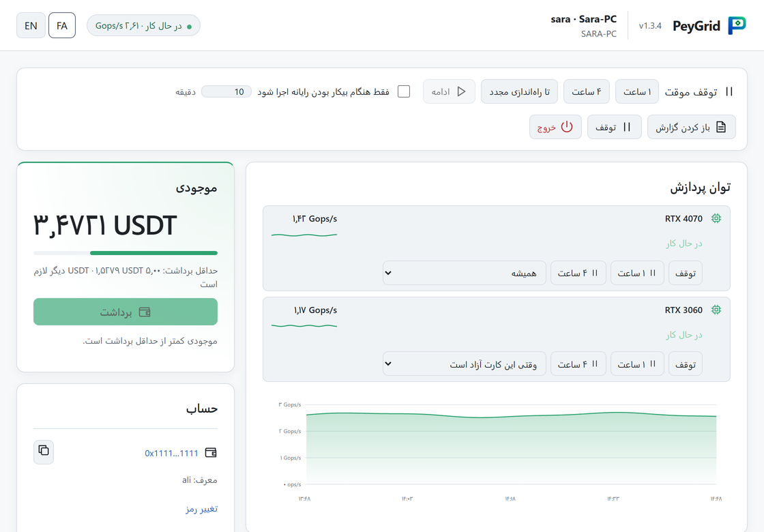
Task: Click the «در حال کار» status pill in header
Action: point(143,25)
